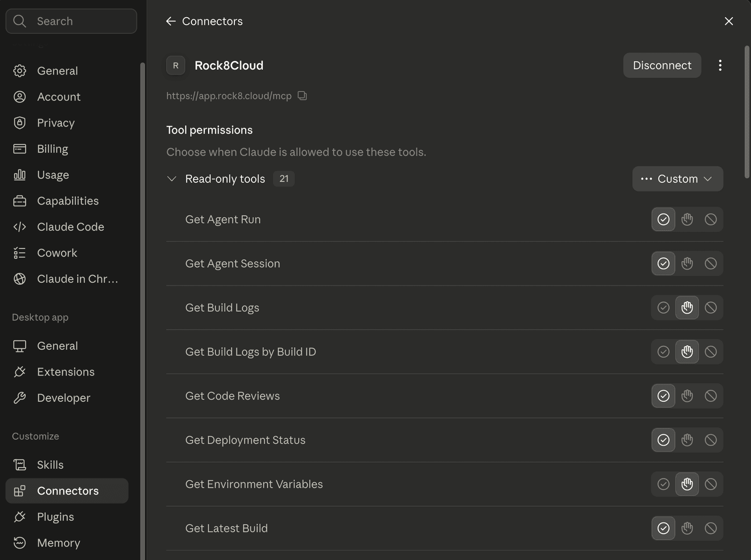751x560 pixels.
Task: Click the sidebar vertical scrollbar
Action: click(143, 311)
